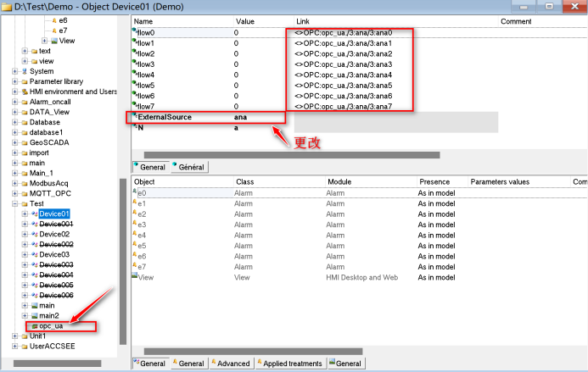
Task: Expand the ModbusAcq folder
Action: click(14, 183)
